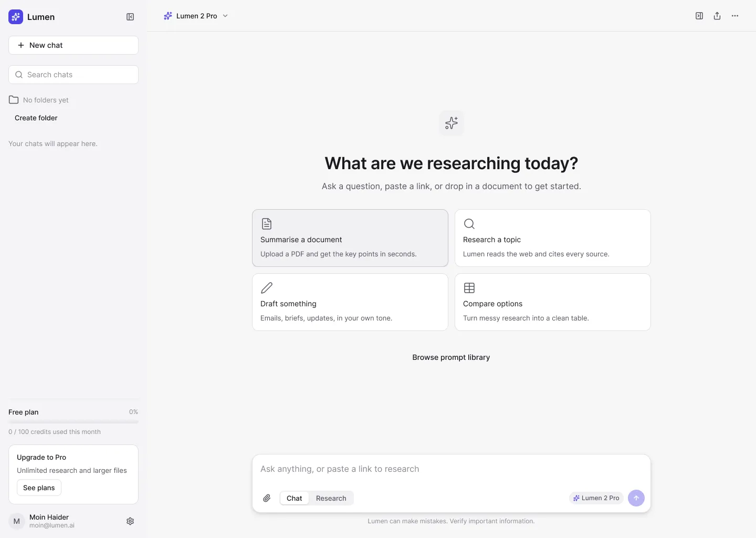The height and width of the screenshot is (538, 756).
Task: Switch to the Research mode tab
Action: 331,498
